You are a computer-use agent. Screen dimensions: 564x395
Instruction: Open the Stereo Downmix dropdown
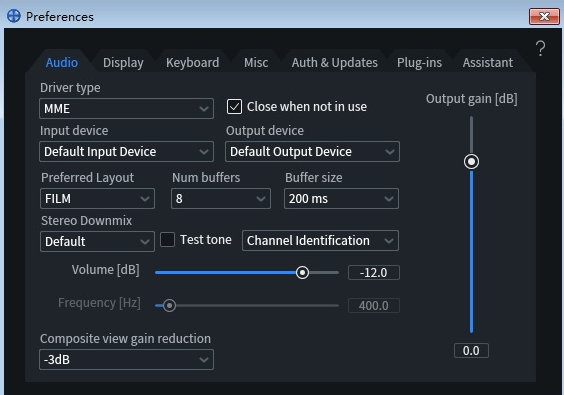[97, 241]
